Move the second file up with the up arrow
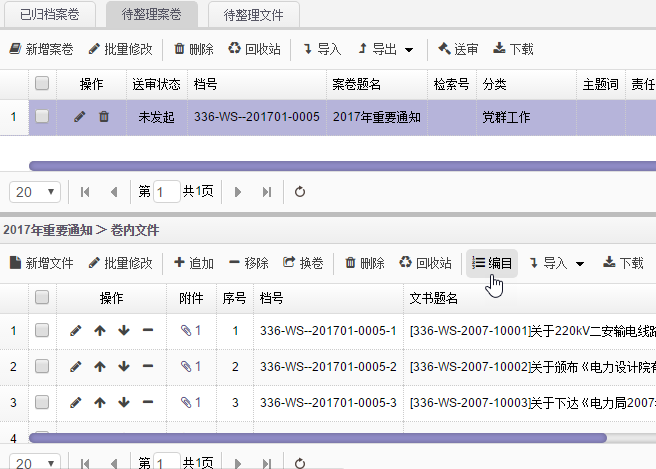Image resolution: width=656 pixels, height=469 pixels. [x=100, y=367]
